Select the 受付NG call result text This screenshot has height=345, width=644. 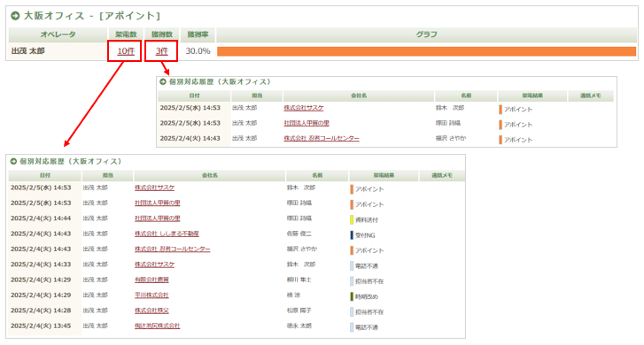(x=365, y=235)
